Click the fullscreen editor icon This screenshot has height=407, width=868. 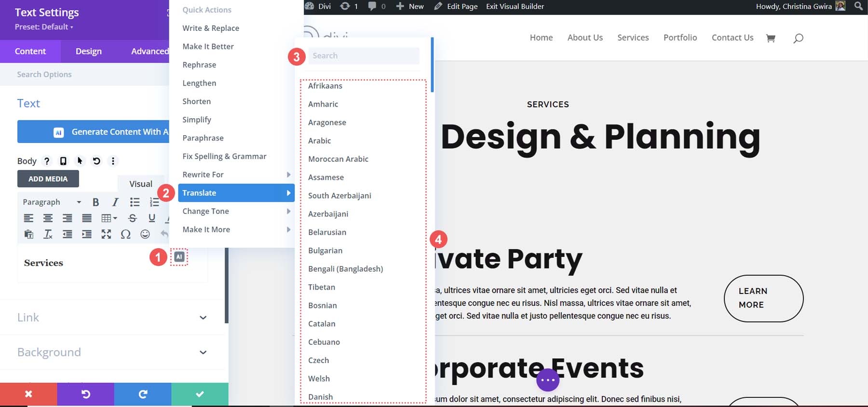(x=106, y=234)
